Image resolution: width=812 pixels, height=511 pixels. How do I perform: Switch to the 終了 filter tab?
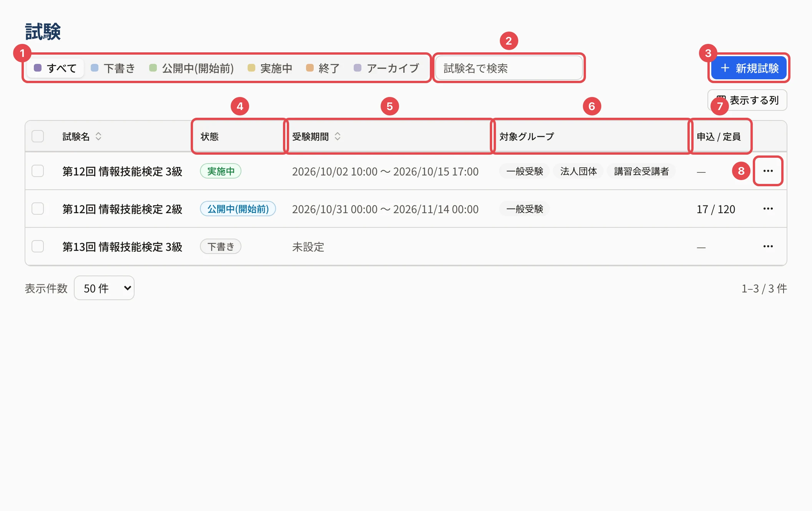(323, 68)
